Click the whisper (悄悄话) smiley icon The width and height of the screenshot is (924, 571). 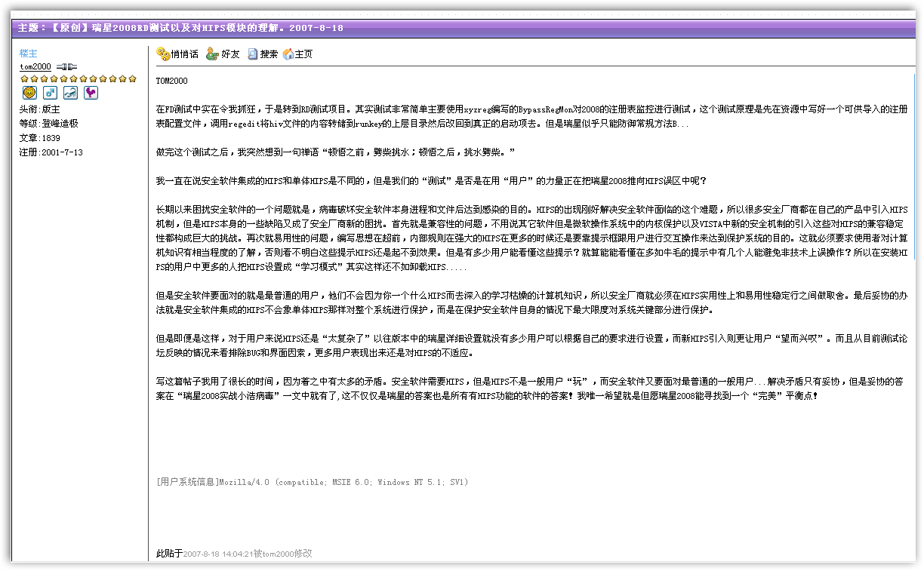click(162, 54)
